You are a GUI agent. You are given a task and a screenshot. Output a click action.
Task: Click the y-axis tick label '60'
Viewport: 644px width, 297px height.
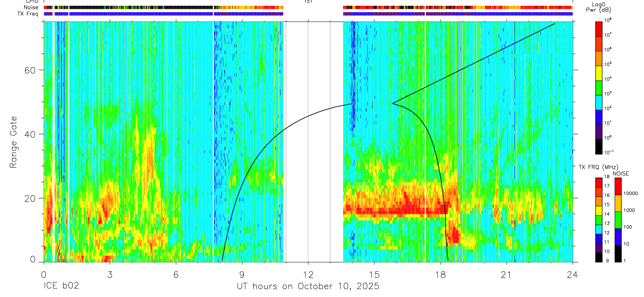(30, 70)
